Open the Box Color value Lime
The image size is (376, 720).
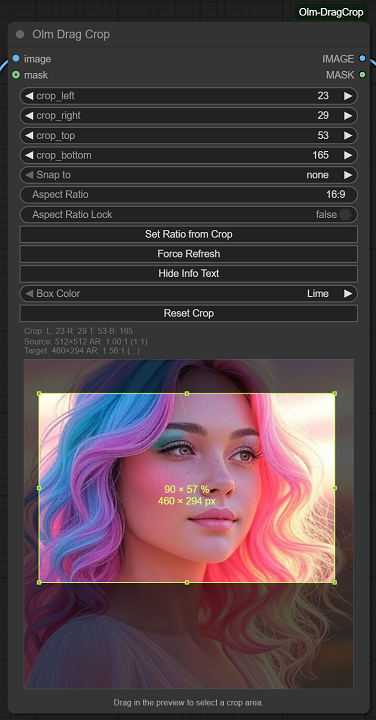tap(318, 293)
